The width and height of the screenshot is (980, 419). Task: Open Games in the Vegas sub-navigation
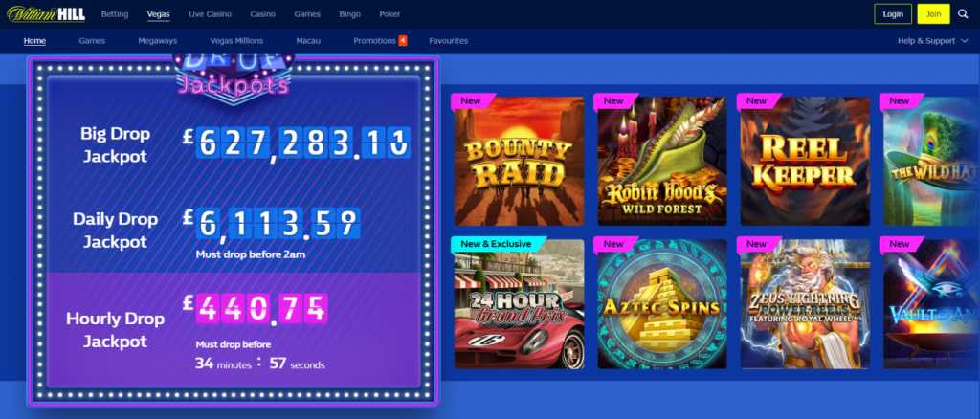tap(92, 40)
